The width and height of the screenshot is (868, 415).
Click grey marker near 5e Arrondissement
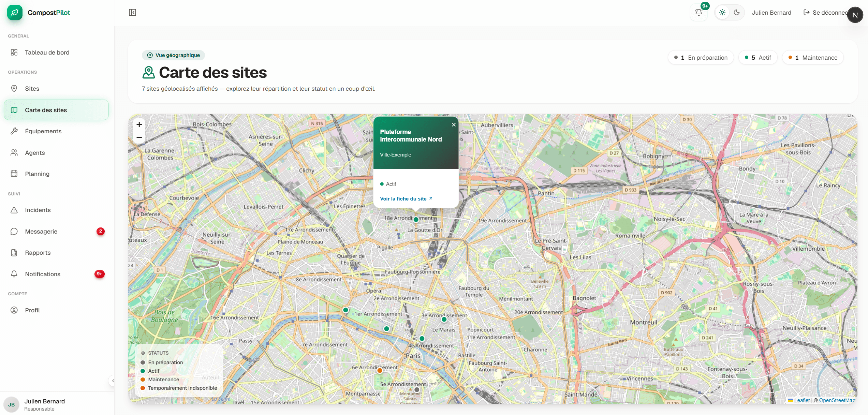click(x=417, y=390)
